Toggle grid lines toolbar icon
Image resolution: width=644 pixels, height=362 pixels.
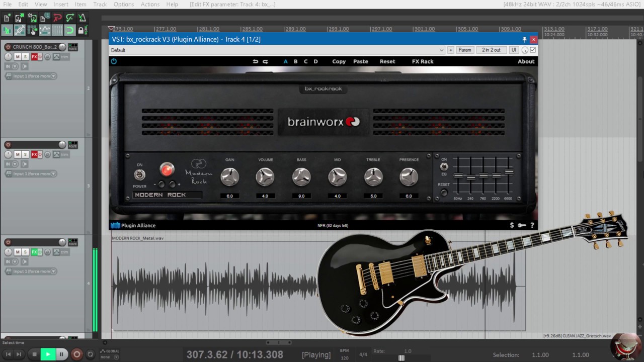pyautogui.click(x=57, y=31)
